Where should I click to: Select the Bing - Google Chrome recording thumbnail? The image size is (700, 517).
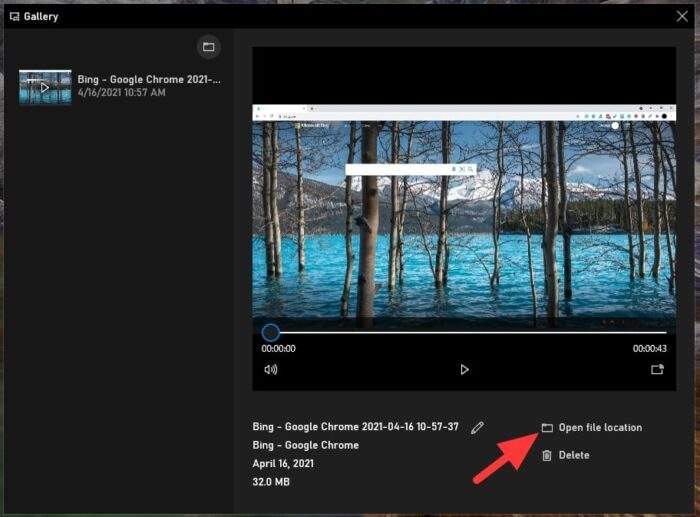45,87
